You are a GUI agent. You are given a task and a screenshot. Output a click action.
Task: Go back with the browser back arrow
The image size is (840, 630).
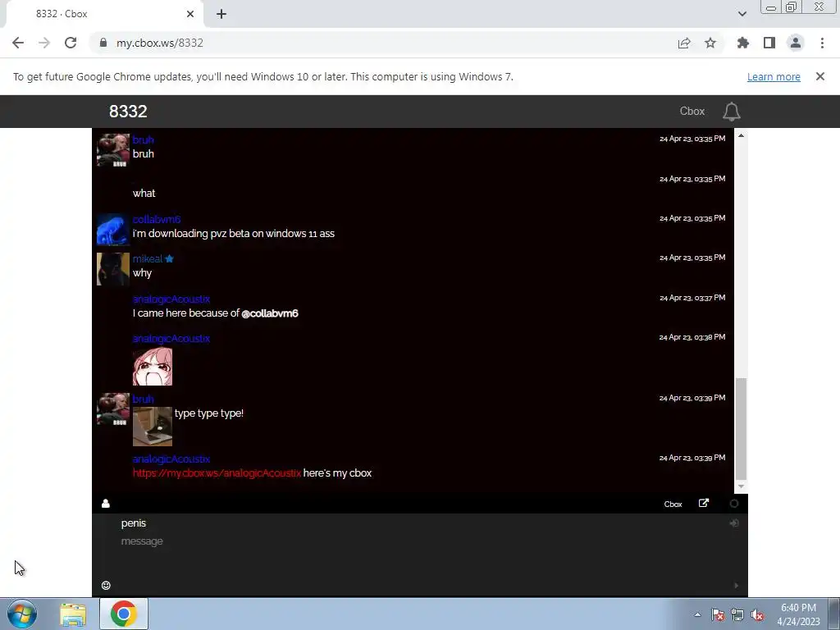[18, 43]
